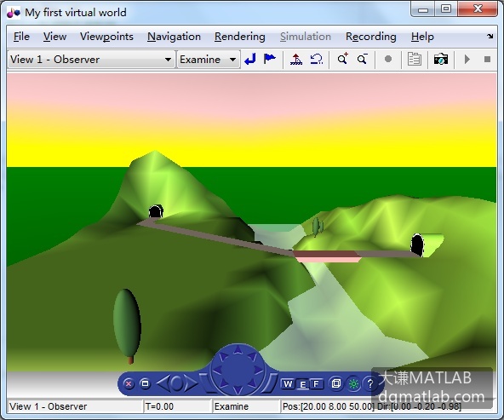Click the return to viewpoint arrow icon
Viewport: 504px width, 420px height.
click(249, 60)
